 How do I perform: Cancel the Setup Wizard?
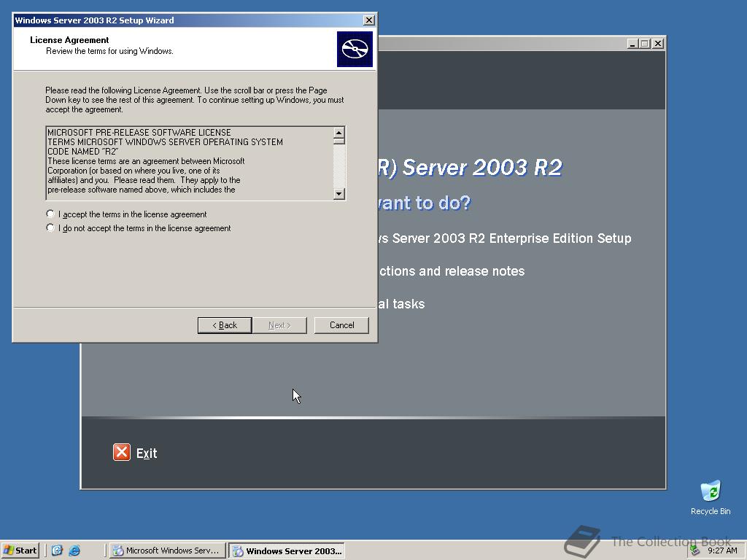click(x=341, y=325)
